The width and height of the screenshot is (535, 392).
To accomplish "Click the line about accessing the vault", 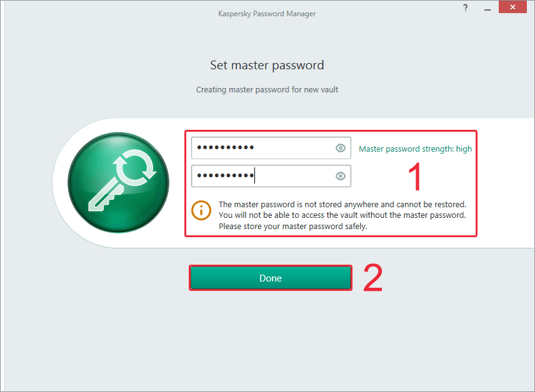I will coord(342,215).
